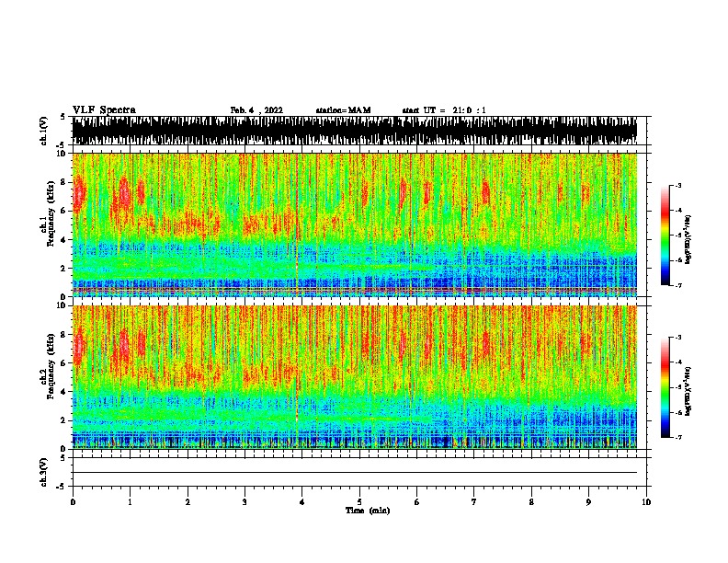Viewport: 728px width, 563px height.
Task: Click the 3 tick on the Time axis
Action: click(245, 501)
